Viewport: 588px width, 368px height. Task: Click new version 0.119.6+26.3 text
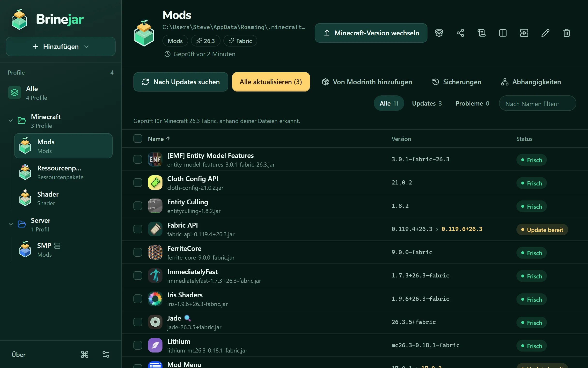(x=462, y=229)
